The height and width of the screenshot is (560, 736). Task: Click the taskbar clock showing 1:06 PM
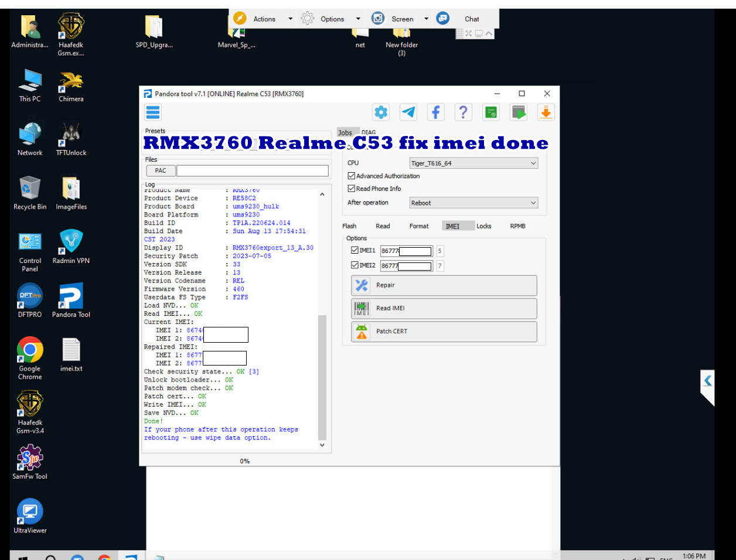coord(694,556)
